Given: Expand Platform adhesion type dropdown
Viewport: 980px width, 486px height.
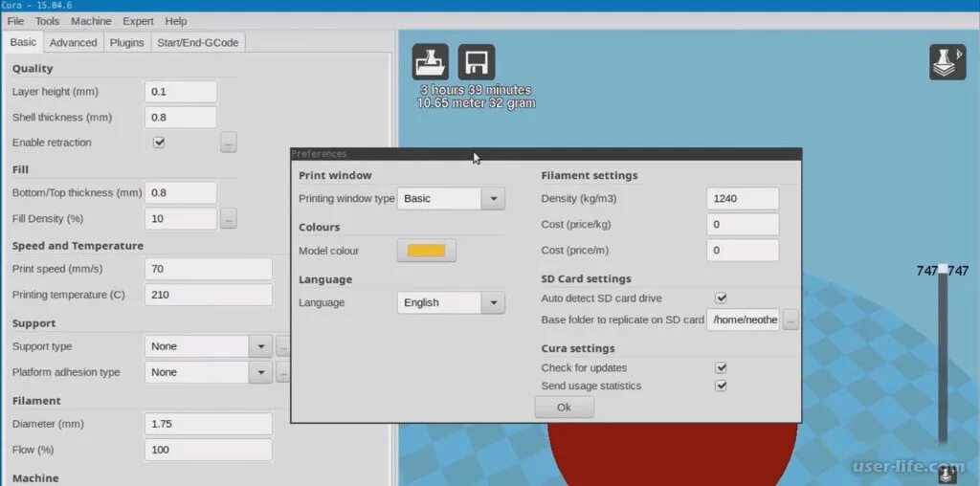Looking at the screenshot, I should pyautogui.click(x=208, y=372).
